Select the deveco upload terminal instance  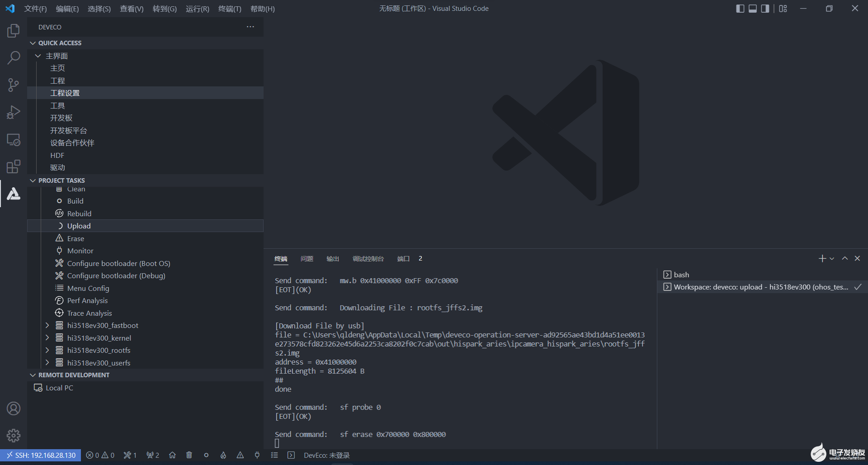(762, 287)
